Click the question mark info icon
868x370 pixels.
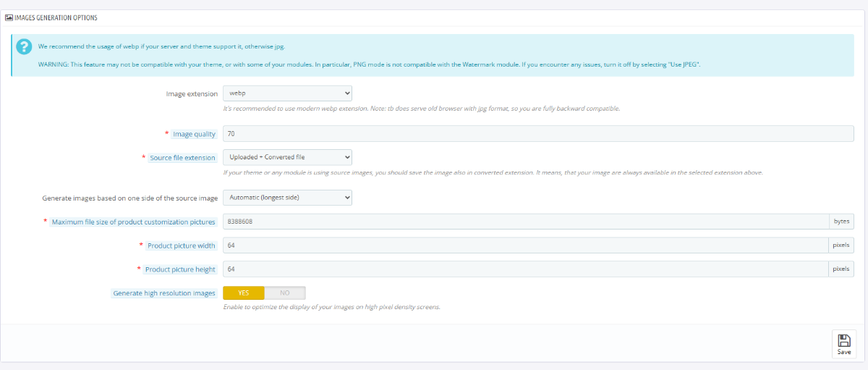pos(24,46)
